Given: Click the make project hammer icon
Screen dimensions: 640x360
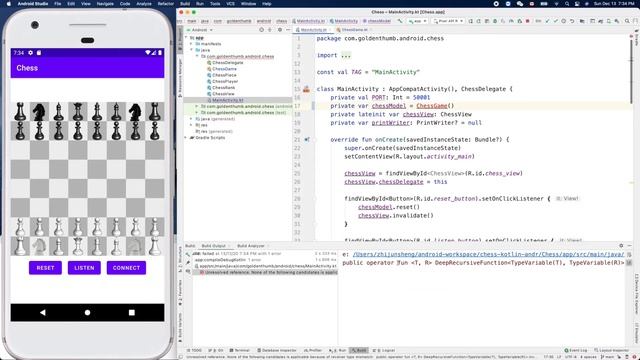Looking at the screenshot, I should pos(400,21).
